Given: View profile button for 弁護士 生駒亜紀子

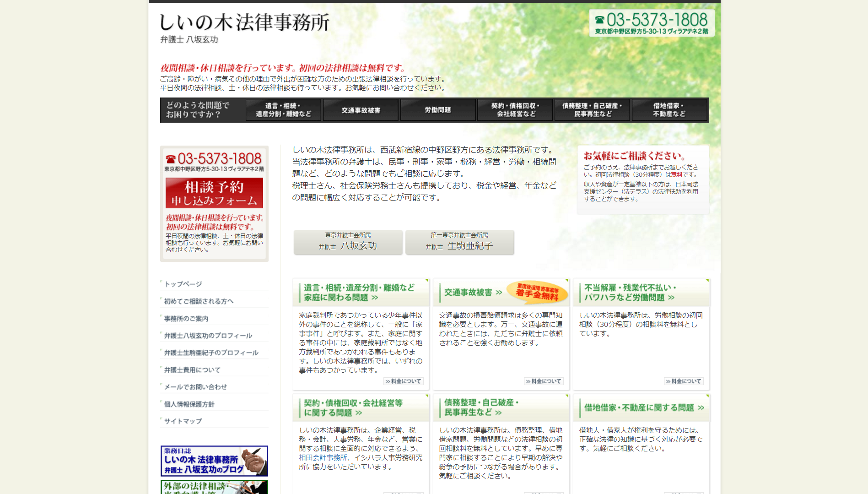Looking at the screenshot, I should tap(459, 242).
